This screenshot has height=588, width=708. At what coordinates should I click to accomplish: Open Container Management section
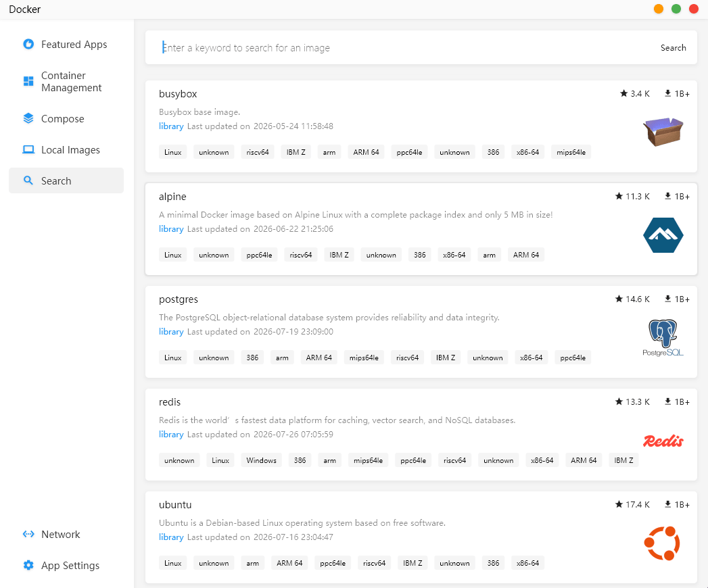[66, 82]
